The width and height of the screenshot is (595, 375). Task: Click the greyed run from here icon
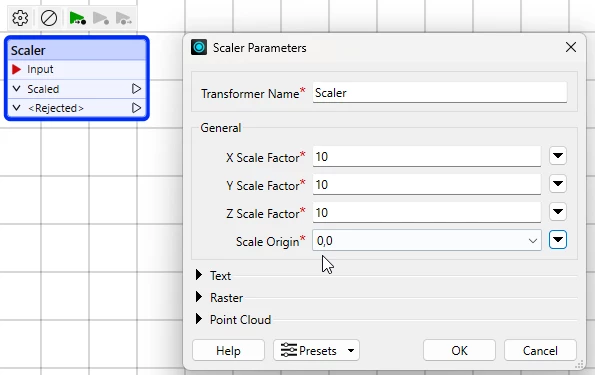pyautogui.click(x=101, y=18)
